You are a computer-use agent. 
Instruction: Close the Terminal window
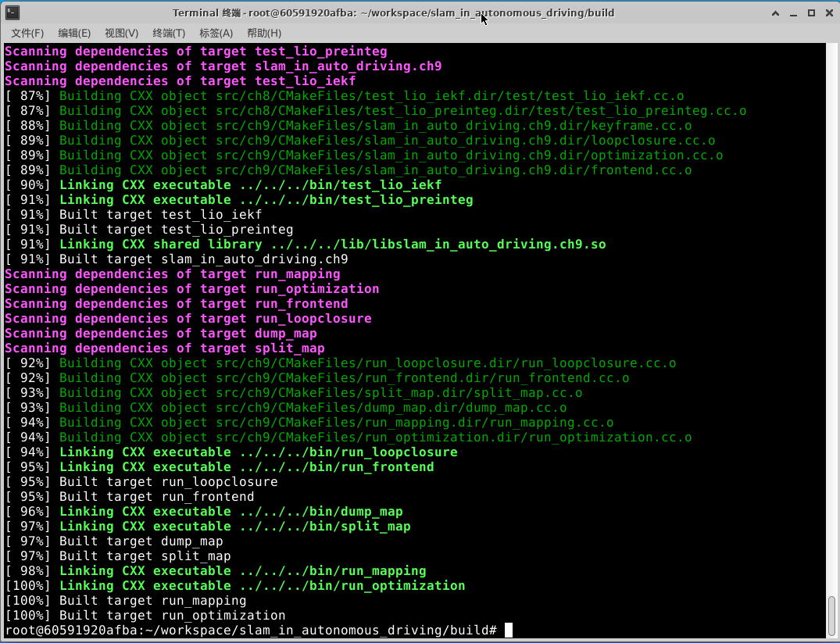click(x=828, y=13)
